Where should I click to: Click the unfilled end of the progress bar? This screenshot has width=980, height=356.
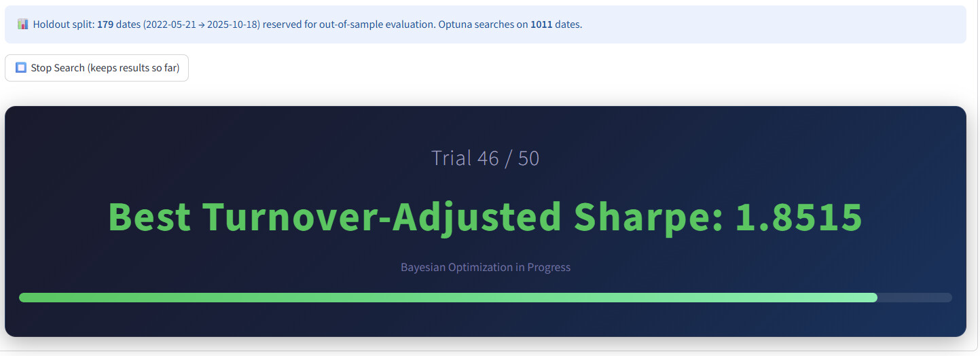pos(917,298)
